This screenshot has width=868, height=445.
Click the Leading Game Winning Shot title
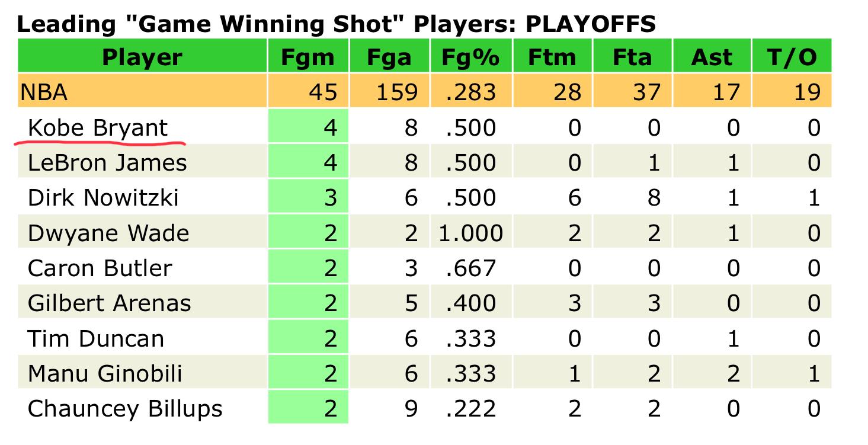point(336,24)
